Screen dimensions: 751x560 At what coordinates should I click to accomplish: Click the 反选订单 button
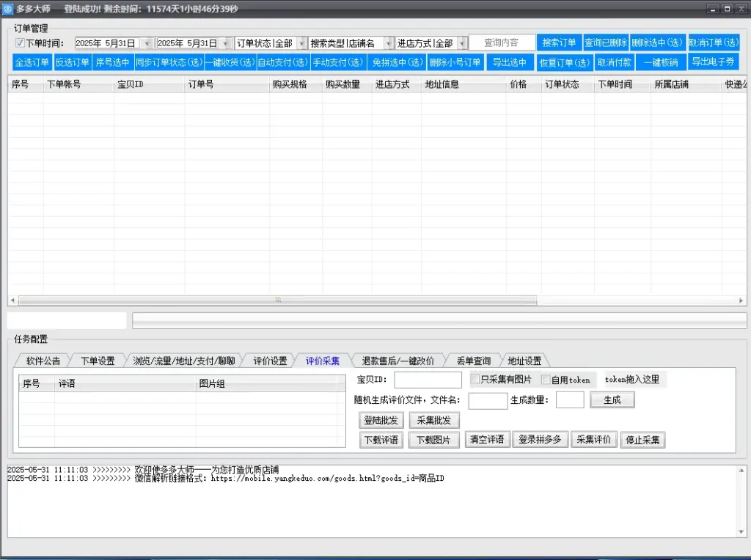73,62
